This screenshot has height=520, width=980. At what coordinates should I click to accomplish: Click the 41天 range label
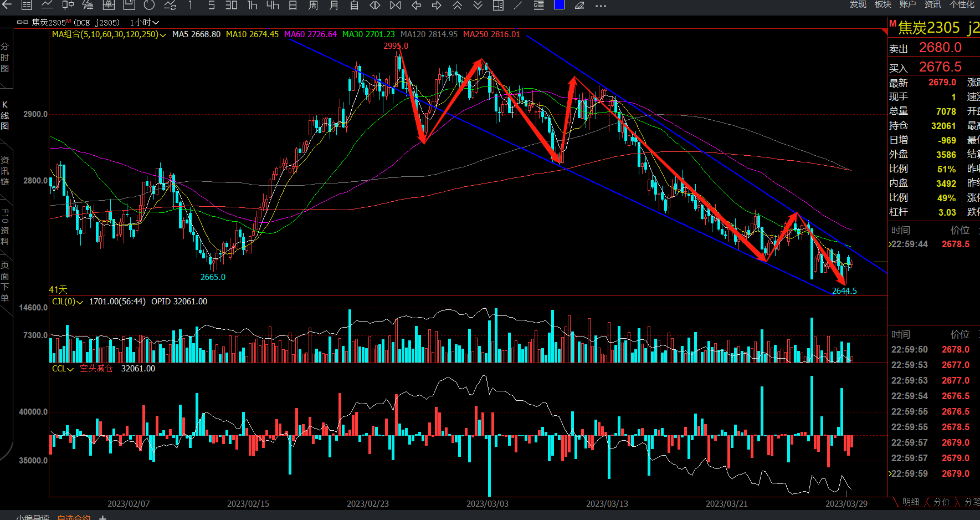click(x=58, y=289)
